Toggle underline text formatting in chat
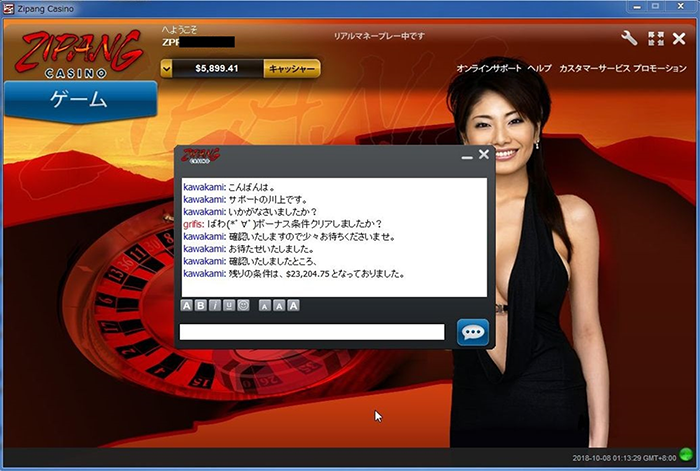 [229, 305]
